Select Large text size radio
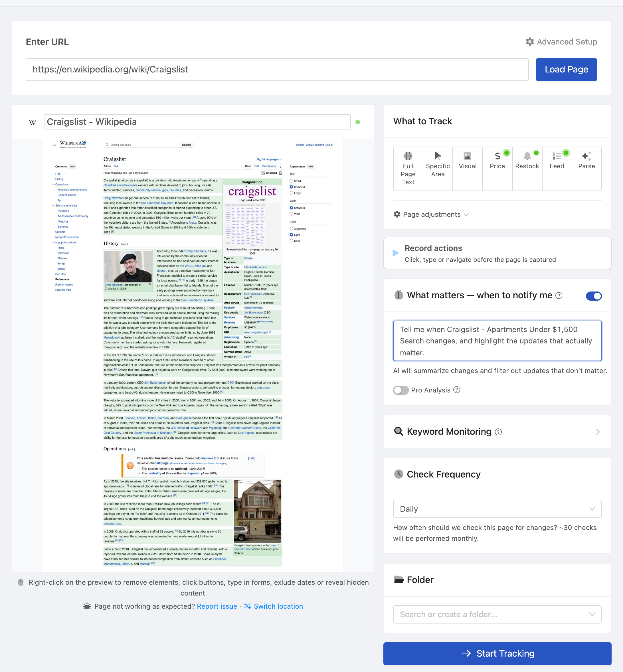 [x=291, y=193]
